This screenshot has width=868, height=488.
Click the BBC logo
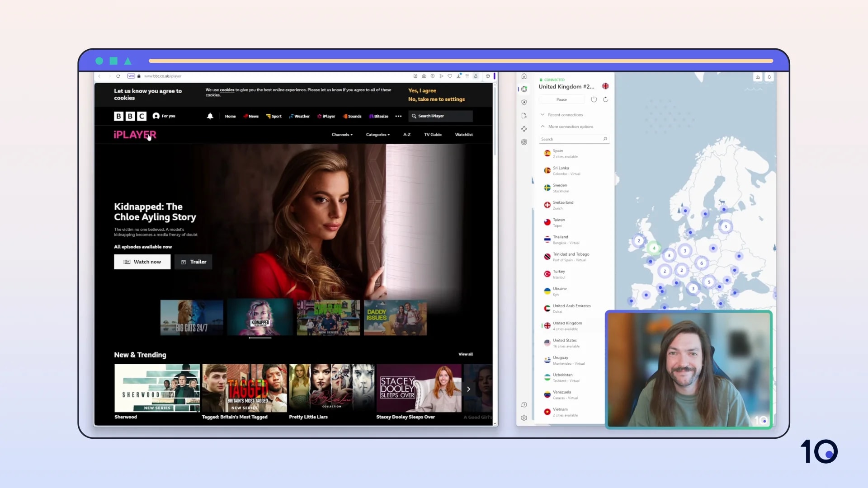(130, 116)
